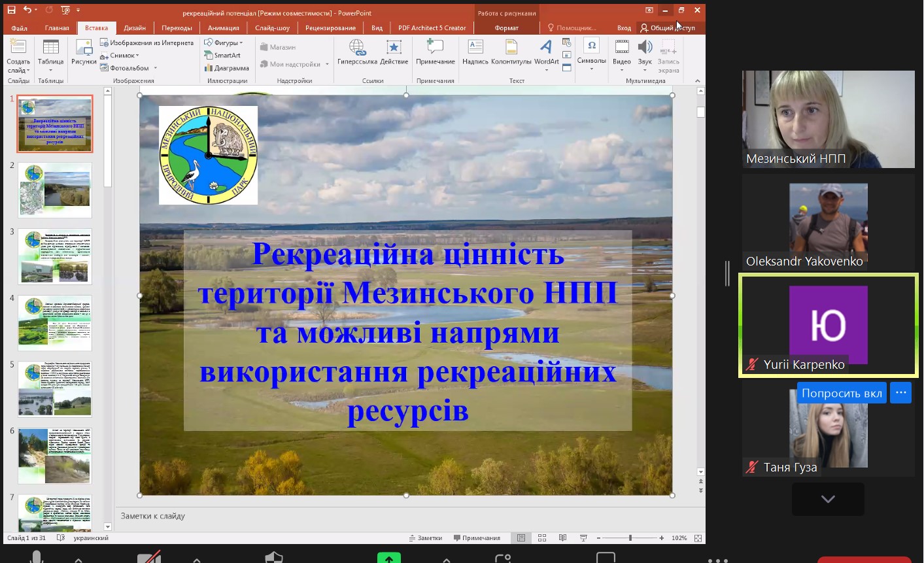Adjust the zoom slider in status bar
This screenshot has height=563, width=924.
coord(630,538)
